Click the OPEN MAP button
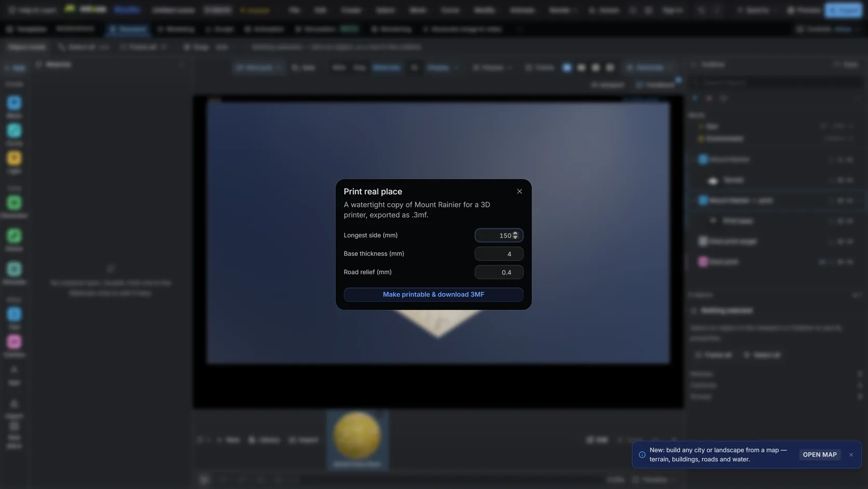Image resolution: width=868 pixels, height=489 pixels. point(820,455)
